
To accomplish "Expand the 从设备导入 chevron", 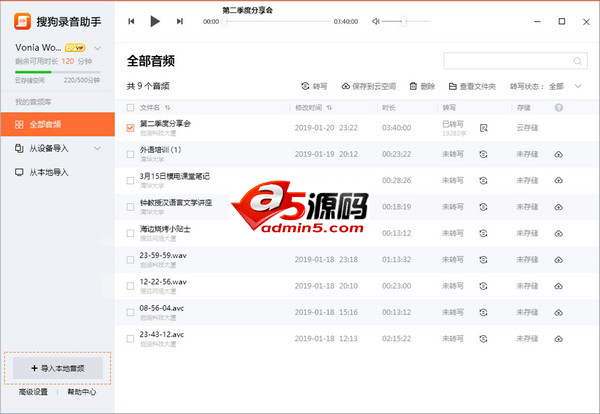I will 98,148.
